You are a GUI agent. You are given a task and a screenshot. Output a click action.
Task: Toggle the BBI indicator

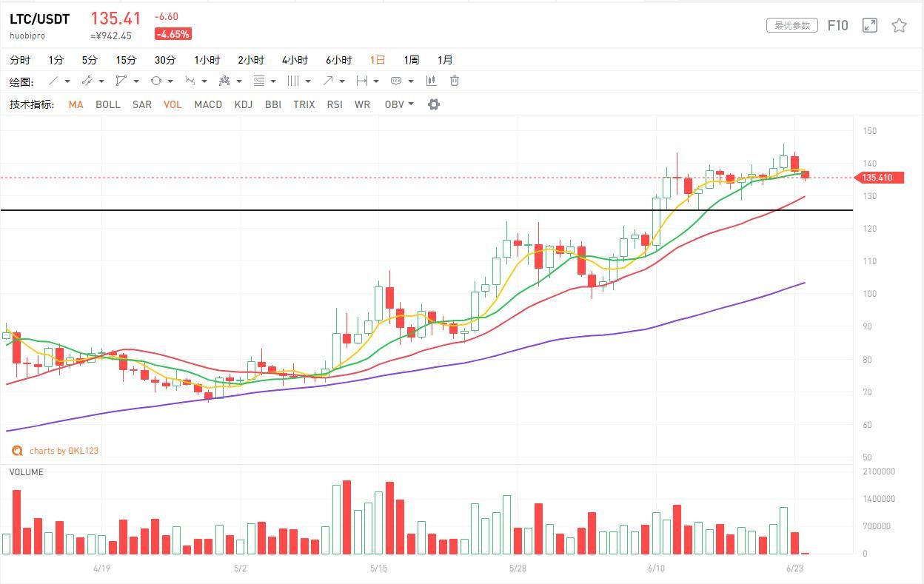(x=273, y=104)
